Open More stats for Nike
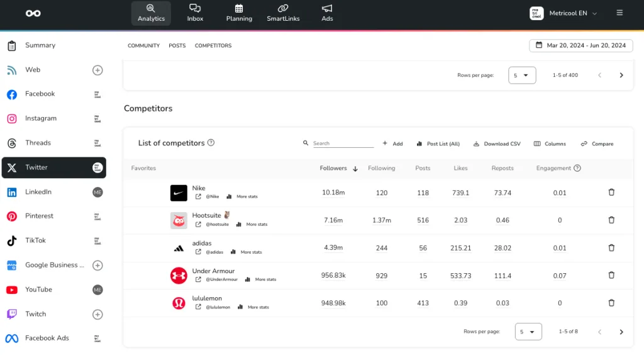This screenshot has width=644, height=355. point(242,196)
